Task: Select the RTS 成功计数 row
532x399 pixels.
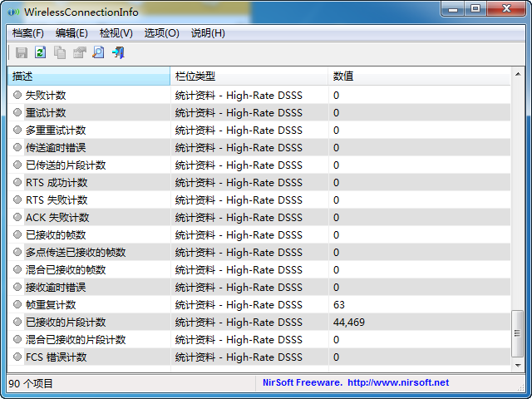Action: (259, 183)
